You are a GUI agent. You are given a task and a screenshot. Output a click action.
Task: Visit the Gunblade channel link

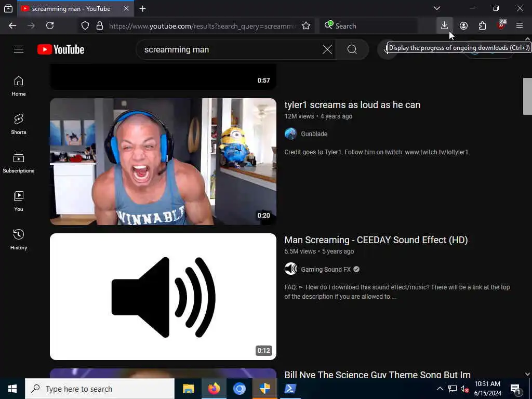[x=314, y=134]
